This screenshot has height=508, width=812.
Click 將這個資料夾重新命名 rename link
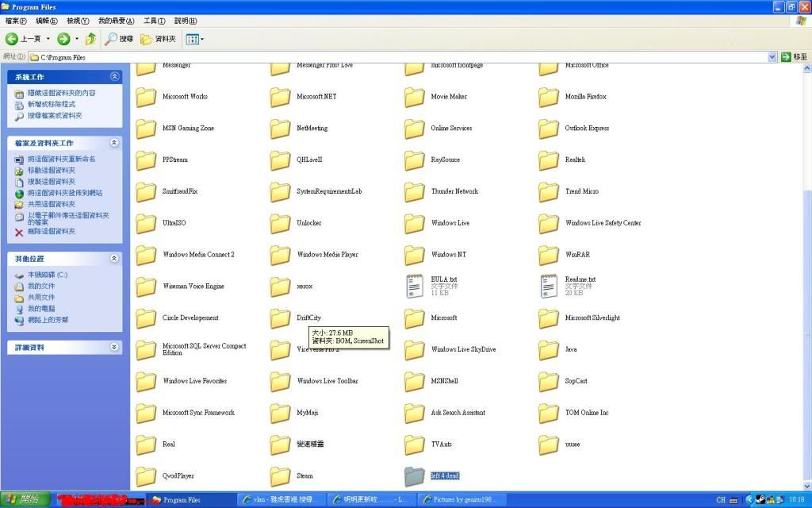[60, 160]
